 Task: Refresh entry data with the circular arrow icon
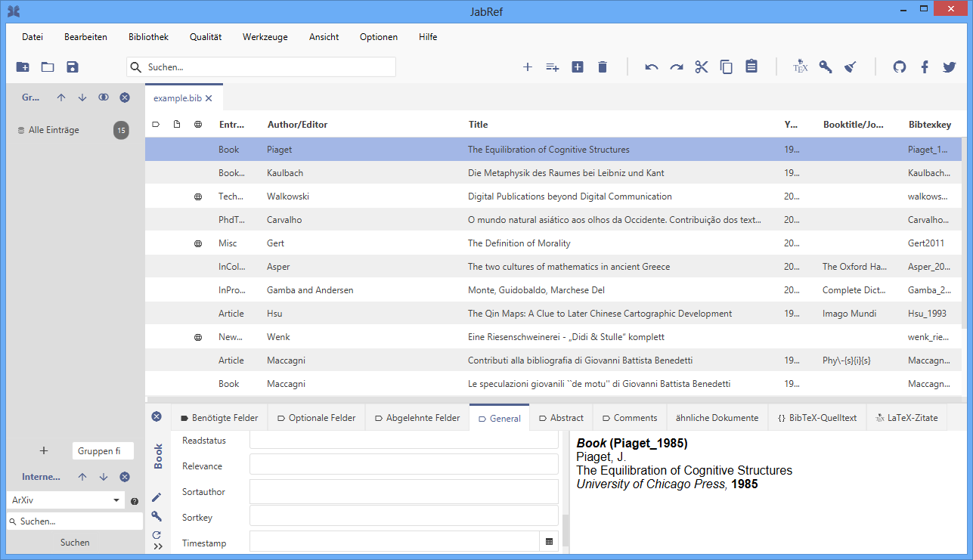click(x=156, y=535)
